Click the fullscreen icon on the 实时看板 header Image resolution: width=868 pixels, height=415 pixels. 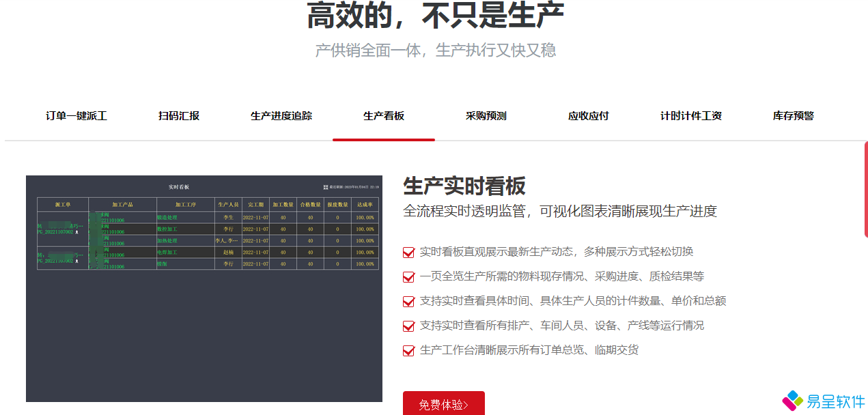pyautogui.click(x=324, y=188)
